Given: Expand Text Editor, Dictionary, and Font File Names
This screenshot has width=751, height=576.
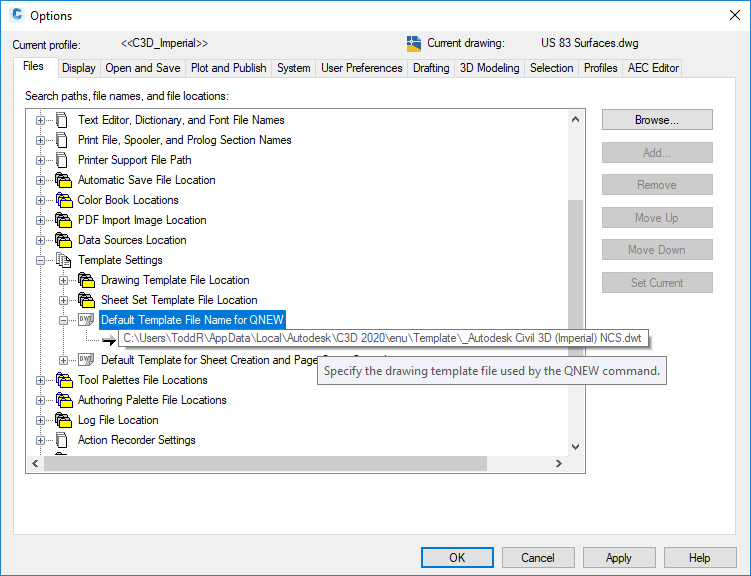Looking at the screenshot, I should coord(40,120).
